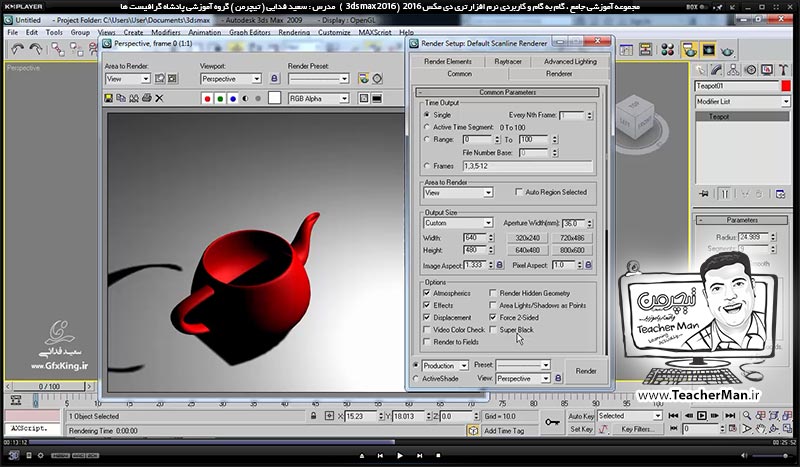Switch to the Utilities hammer panel tab
Image resolution: width=800 pixels, height=467 pixels.
(783, 69)
